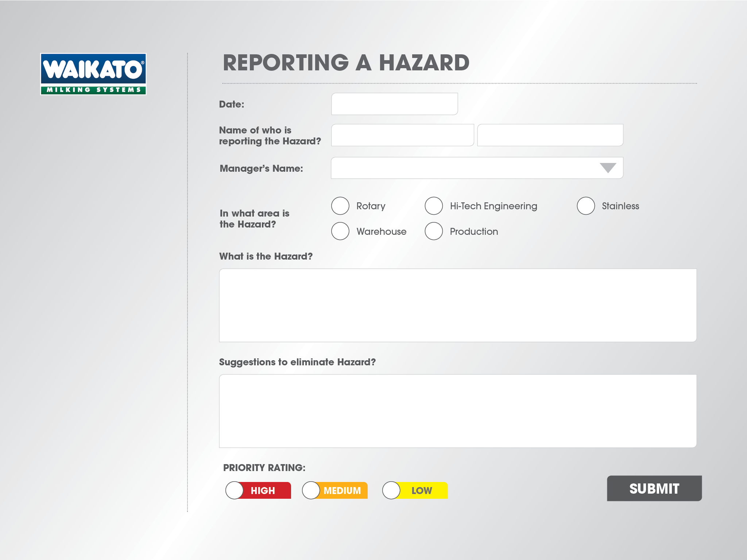747x560 pixels.
Task: Select the Rotary area radio button
Action: pyautogui.click(x=340, y=206)
